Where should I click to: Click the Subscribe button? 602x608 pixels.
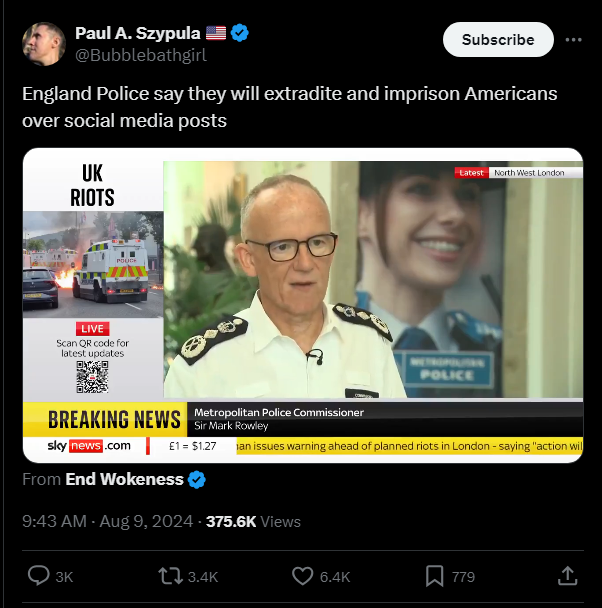498,40
